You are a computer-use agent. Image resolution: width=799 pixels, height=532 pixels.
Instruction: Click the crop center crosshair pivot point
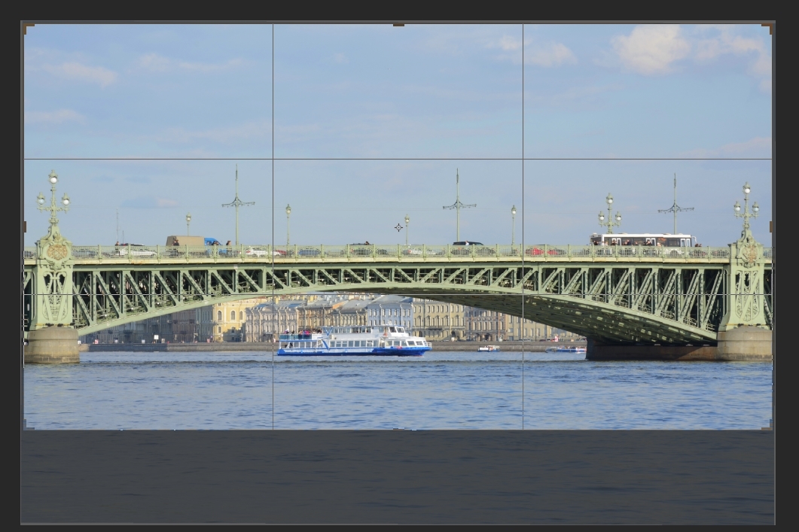398,227
